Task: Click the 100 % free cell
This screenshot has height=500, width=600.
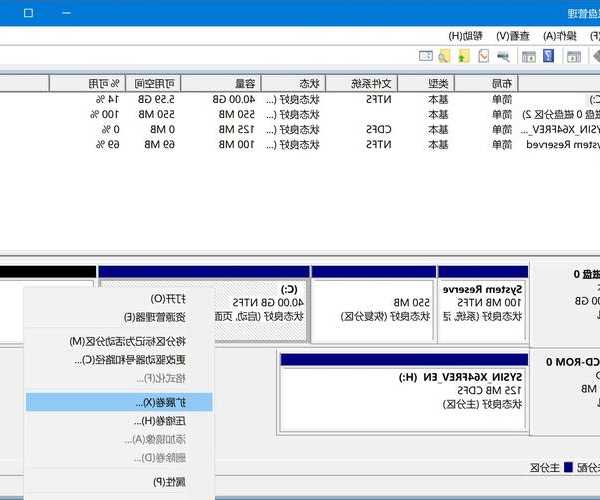Action: point(105,114)
